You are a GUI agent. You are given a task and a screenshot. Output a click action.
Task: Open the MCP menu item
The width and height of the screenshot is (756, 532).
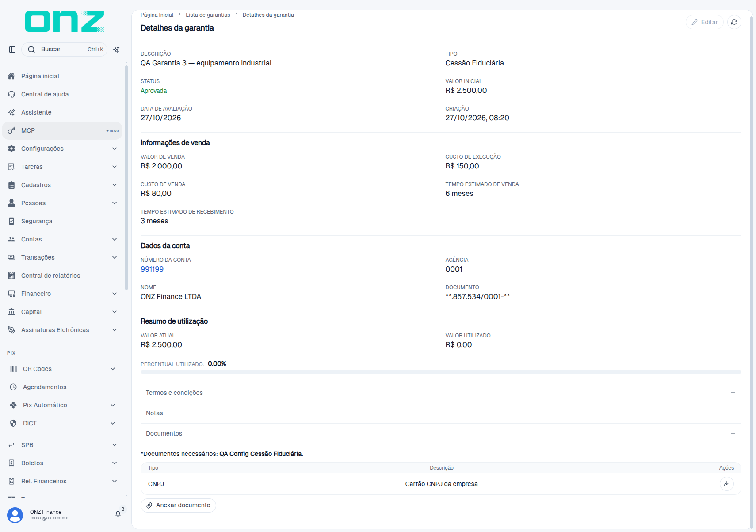coord(62,130)
